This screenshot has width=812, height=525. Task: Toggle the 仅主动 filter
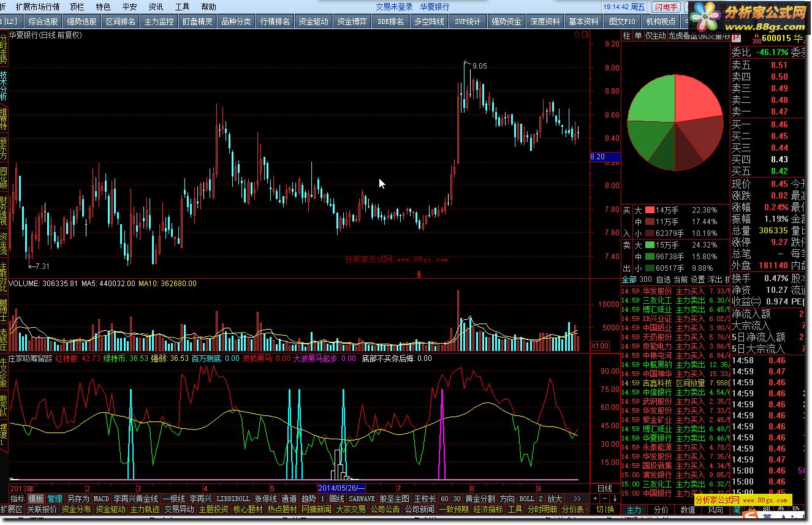coord(655,36)
